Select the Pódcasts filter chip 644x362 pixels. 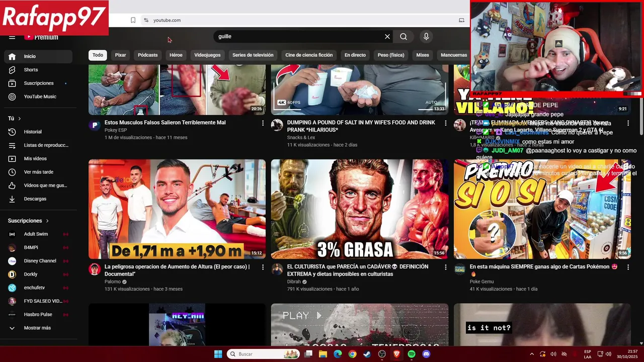tap(148, 55)
